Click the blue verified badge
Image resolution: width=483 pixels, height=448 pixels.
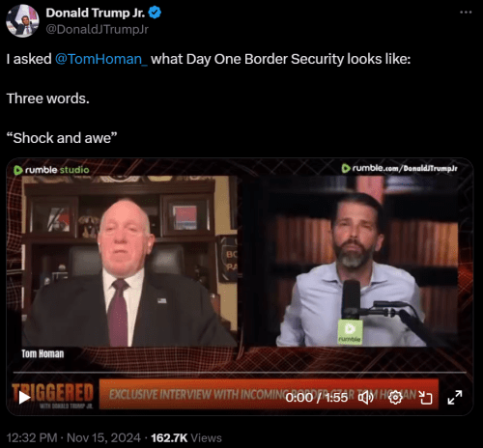point(155,13)
